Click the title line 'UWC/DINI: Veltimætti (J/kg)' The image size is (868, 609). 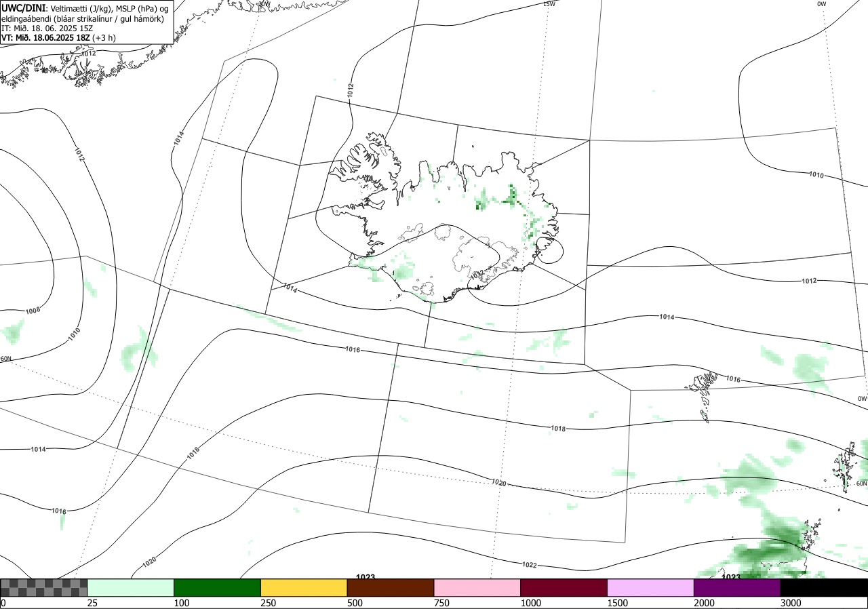click(x=85, y=7)
